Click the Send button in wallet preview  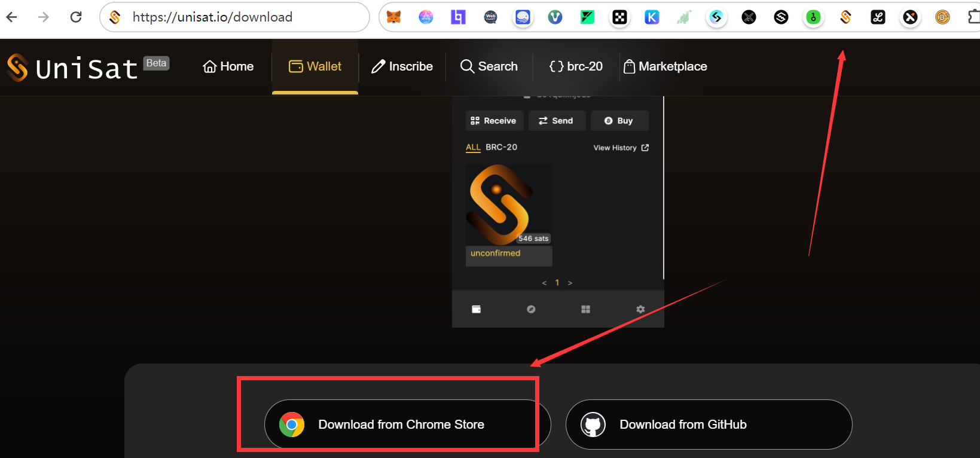pos(557,121)
